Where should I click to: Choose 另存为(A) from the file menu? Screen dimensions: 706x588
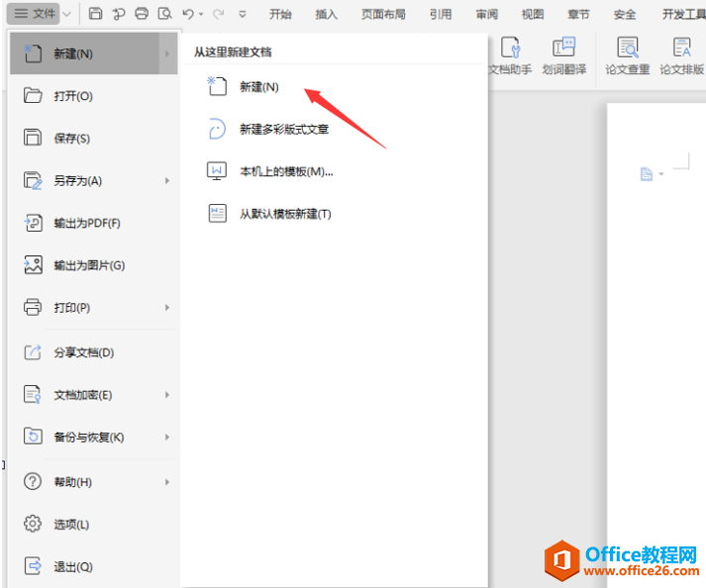[94, 180]
